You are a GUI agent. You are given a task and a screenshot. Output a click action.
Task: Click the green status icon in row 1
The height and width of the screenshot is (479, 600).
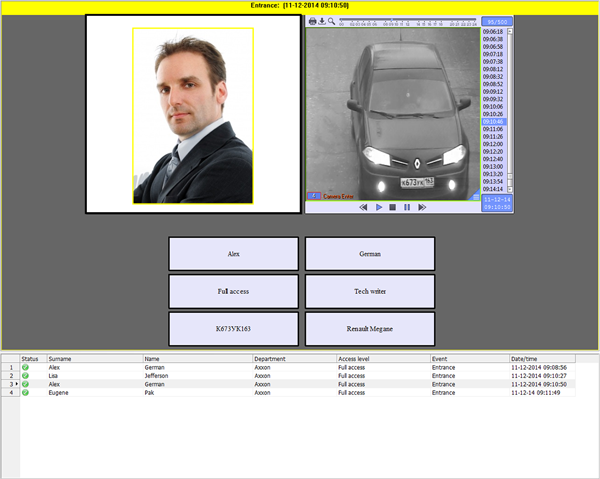coord(25,367)
